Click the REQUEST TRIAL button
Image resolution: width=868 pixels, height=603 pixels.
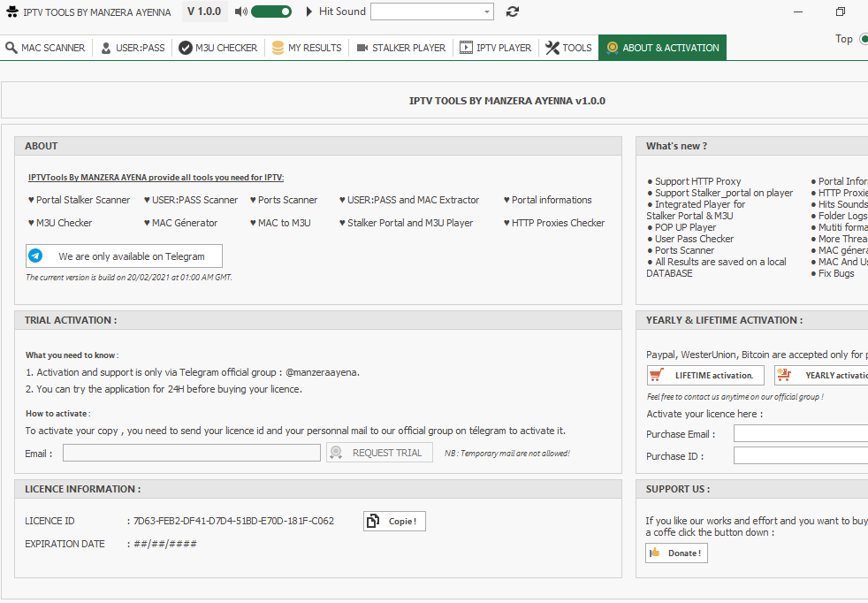click(x=379, y=453)
